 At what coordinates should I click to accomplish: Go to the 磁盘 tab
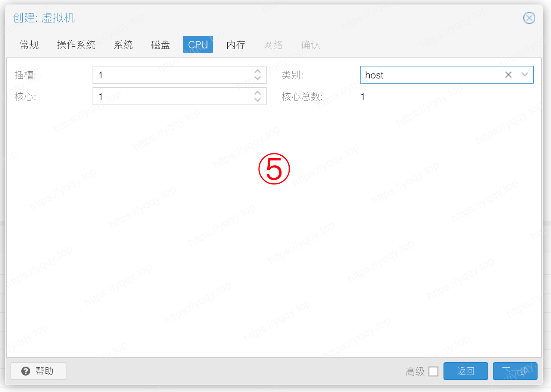pyautogui.click(x=161, y=45)
